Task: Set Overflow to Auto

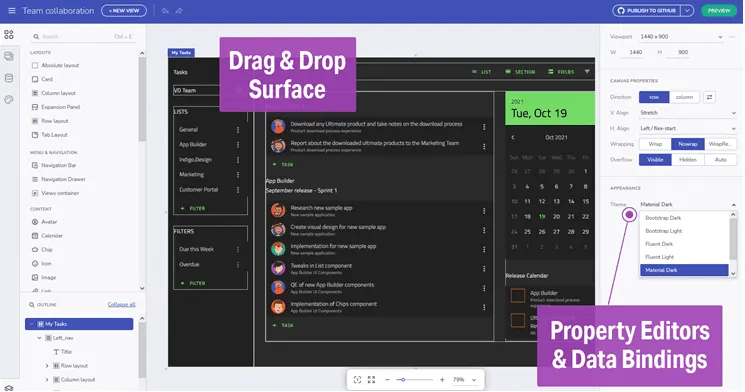Action: (720, 160)
